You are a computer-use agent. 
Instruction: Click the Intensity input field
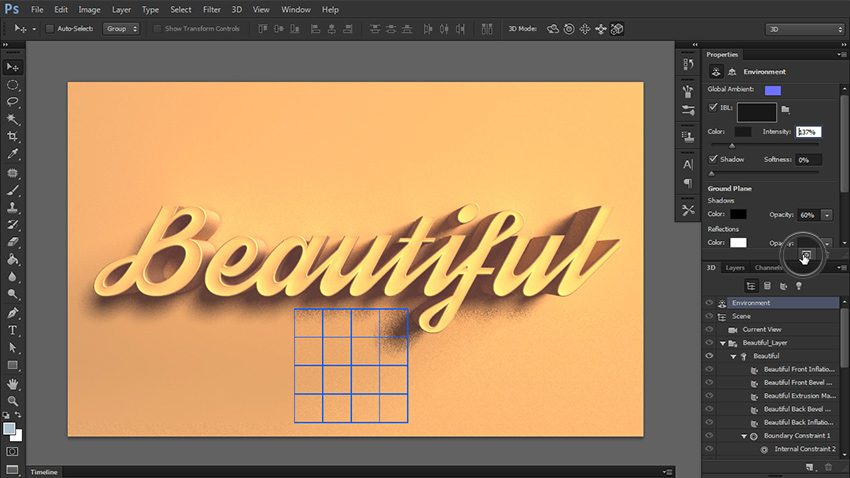[808, 132]
